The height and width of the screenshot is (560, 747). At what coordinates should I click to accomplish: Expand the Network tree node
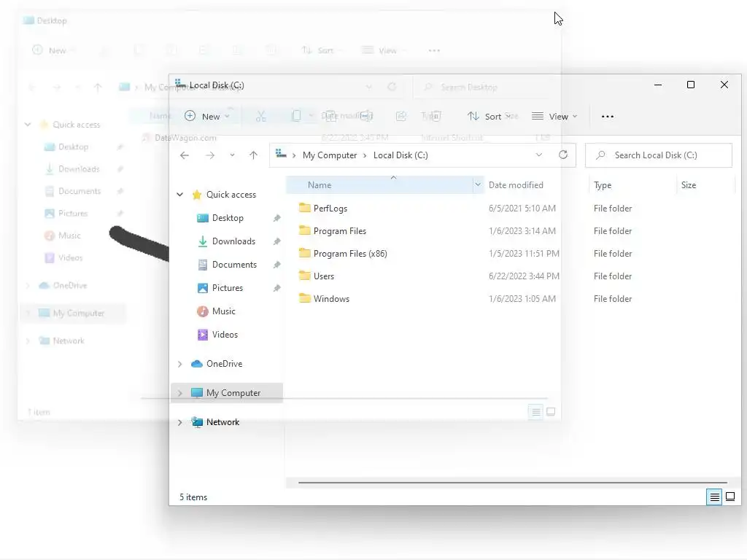[180, 422]
